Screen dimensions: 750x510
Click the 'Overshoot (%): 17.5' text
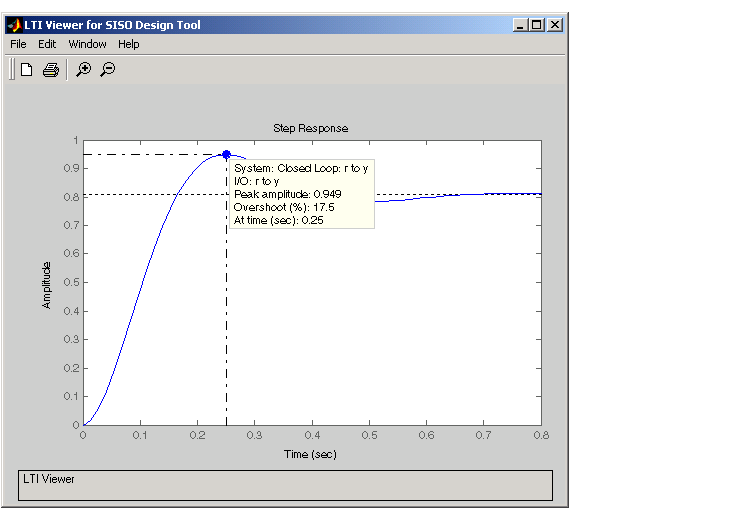[x=284, y=207]
